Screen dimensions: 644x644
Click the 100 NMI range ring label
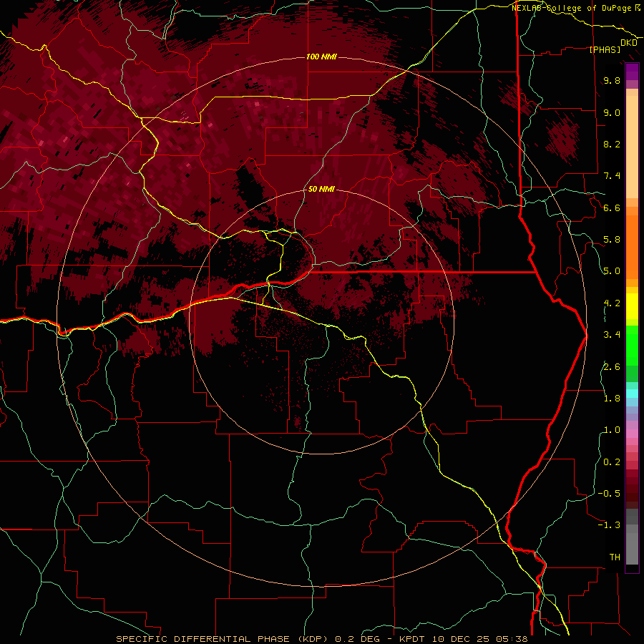[x=321, y=57]
